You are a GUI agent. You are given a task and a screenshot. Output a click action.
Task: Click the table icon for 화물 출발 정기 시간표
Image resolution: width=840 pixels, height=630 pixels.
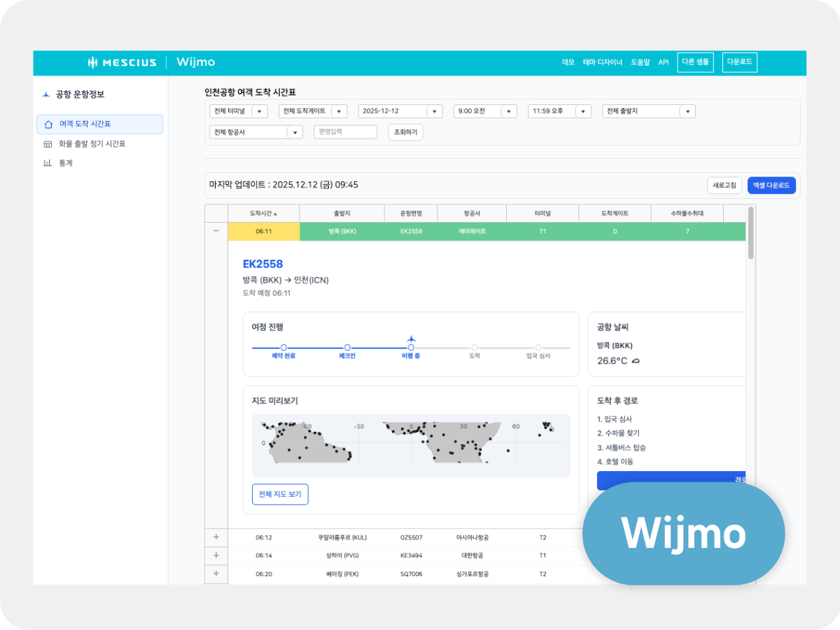pos(48,144)
